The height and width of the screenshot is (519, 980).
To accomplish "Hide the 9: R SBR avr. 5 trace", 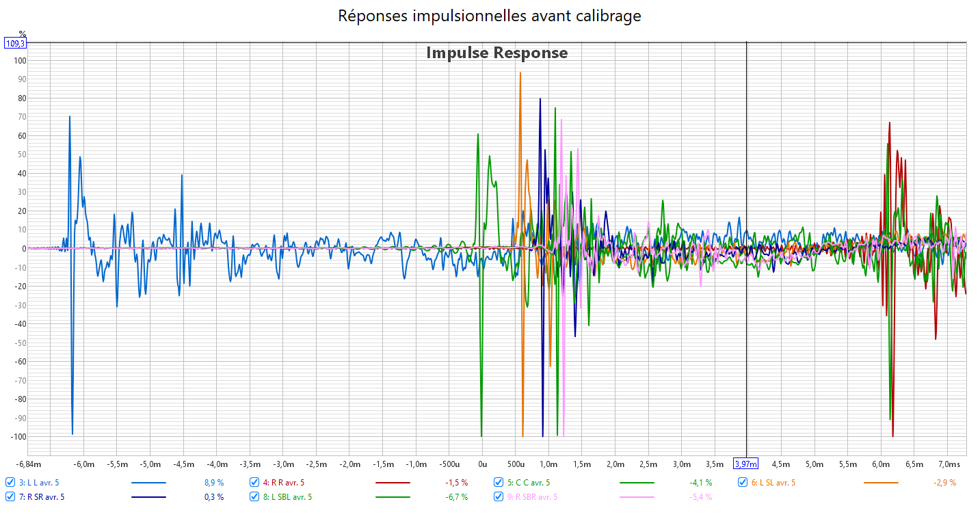I will [499, 497].
